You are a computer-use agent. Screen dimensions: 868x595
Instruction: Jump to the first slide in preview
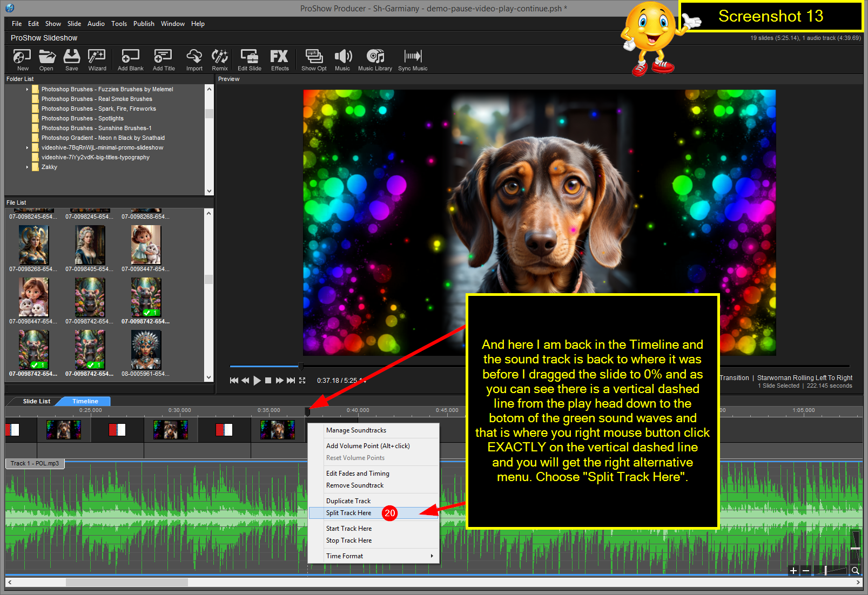(234, 381)
